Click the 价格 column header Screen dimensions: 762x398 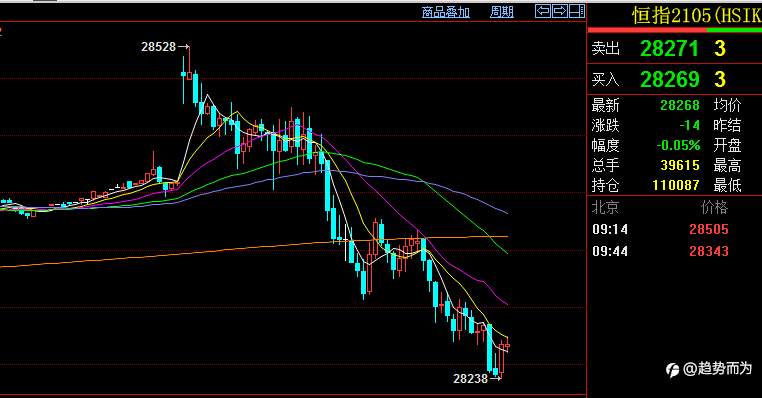714,208
